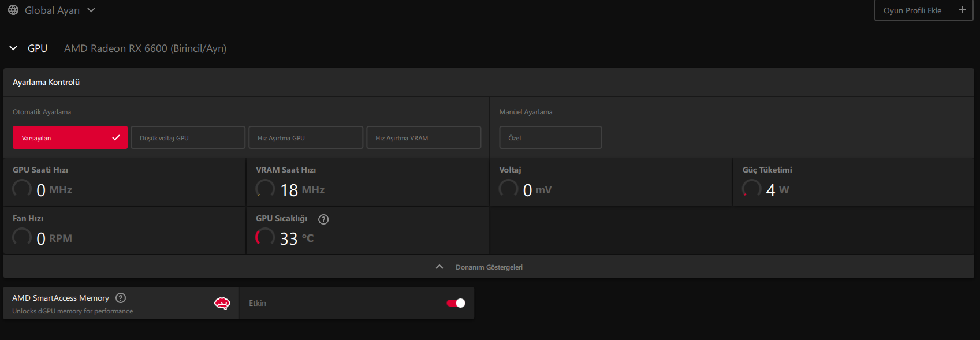The image size is (980, 340).
Task: Open the Global Ayarı dropdown arrow
Action: pyautogui.click(x=91, y=10)
